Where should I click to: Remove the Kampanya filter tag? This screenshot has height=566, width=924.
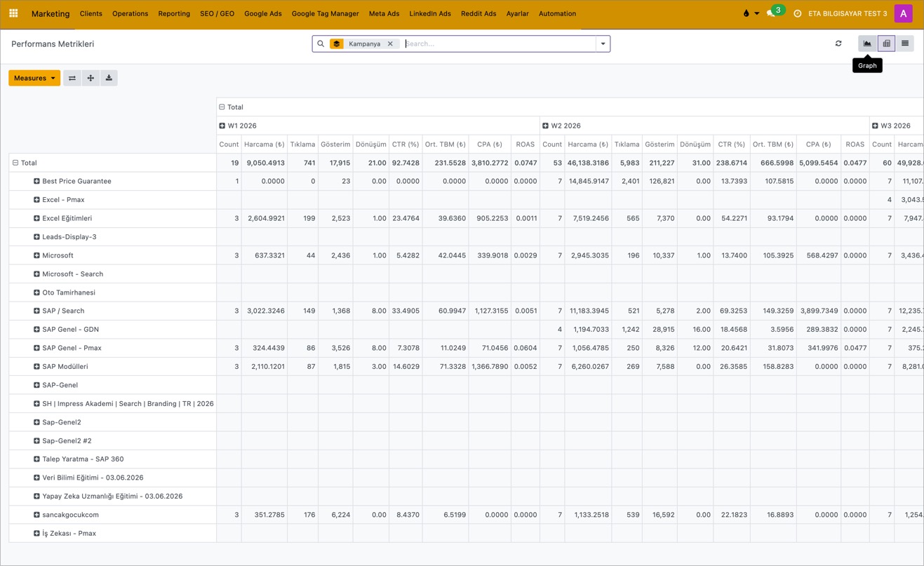[x=390, y=43]
